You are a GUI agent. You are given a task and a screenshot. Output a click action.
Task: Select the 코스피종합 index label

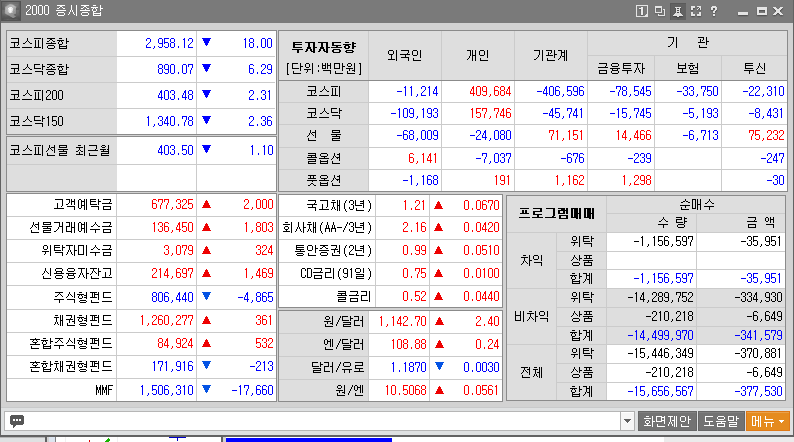[x=39, y=44]
